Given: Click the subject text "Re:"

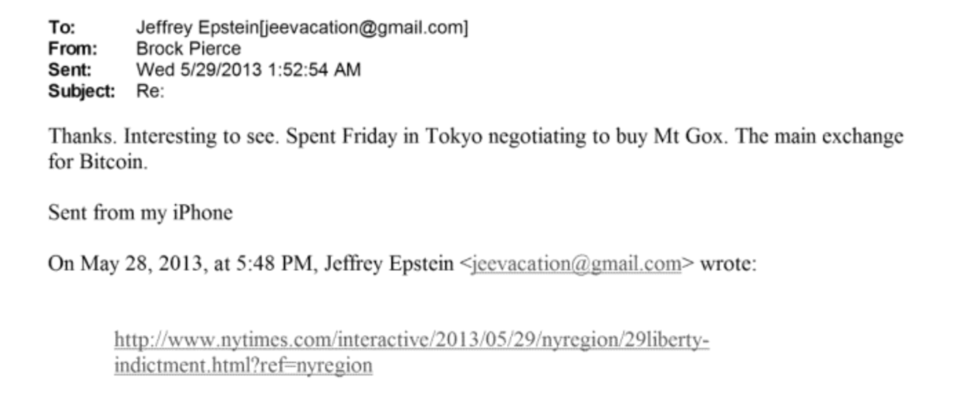Looking at the screenshot, I should coord(150,91).
